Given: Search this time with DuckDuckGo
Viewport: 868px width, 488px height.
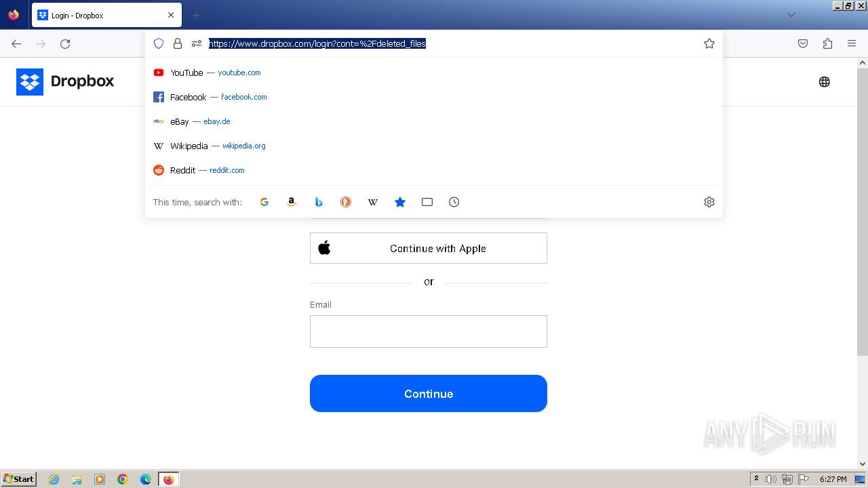Looking at the screenshot, I should 346,202.
